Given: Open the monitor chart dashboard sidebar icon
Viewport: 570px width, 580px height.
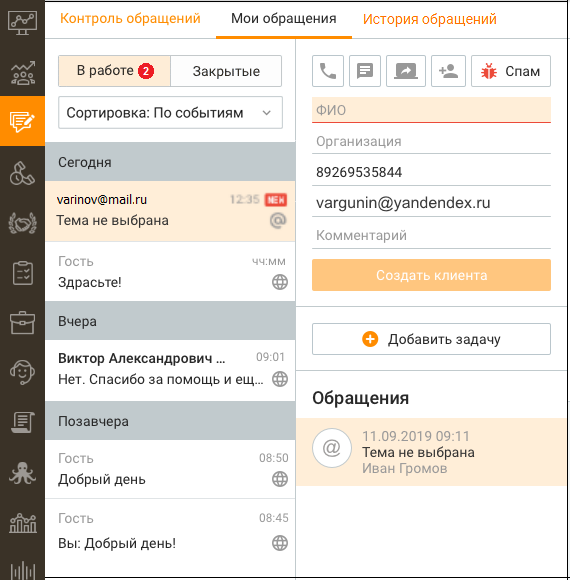Looking at the screenshot, I should 22,23.
